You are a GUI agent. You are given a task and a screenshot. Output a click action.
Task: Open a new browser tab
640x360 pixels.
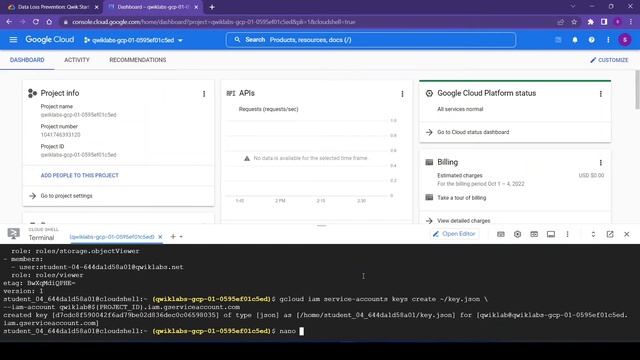click(x=211, y=7)
